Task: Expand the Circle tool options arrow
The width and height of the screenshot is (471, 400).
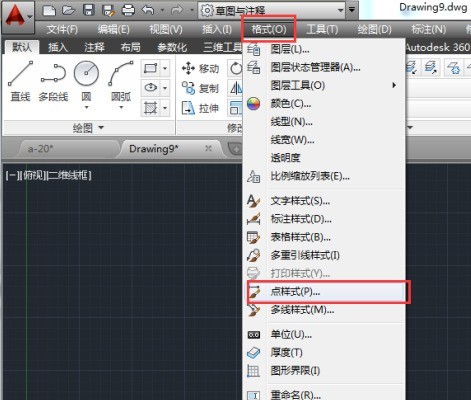Action: point(86,107)
